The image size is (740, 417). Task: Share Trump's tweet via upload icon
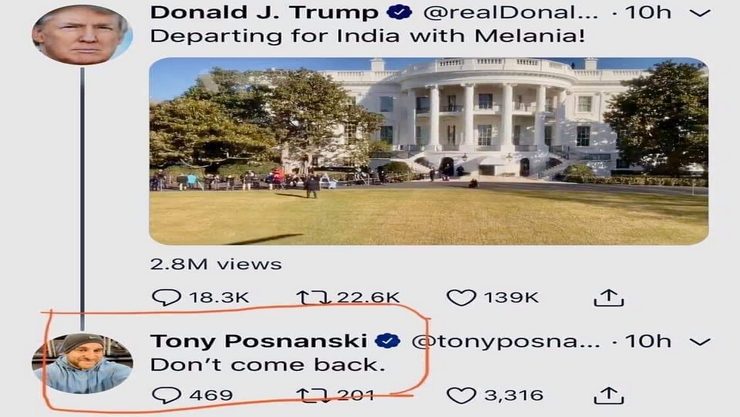609,298
